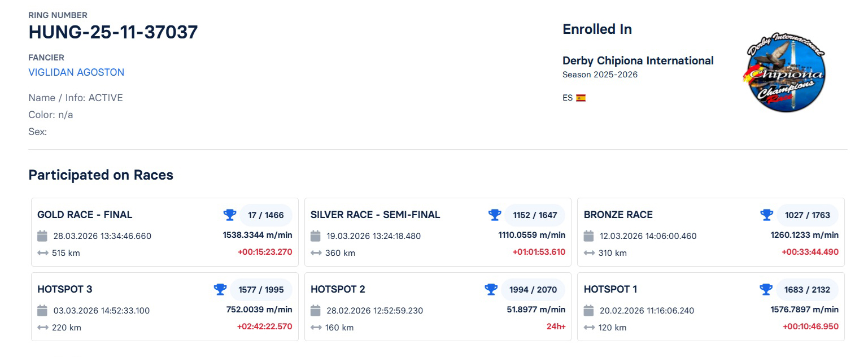The width and height of the screenshot is (868, 357).
Task: Click the Spanish flag icon
Action: point(581,98)
